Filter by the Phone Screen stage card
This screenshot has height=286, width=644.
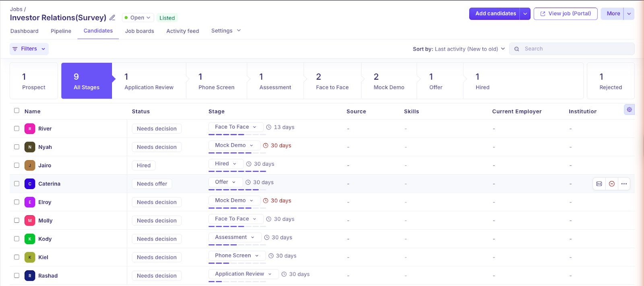pos(217,81)
